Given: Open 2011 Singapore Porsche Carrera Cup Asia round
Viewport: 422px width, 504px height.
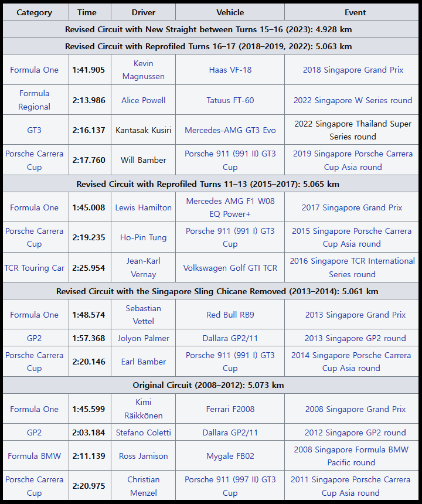Looking at the screenshot, I should [350, 486].
